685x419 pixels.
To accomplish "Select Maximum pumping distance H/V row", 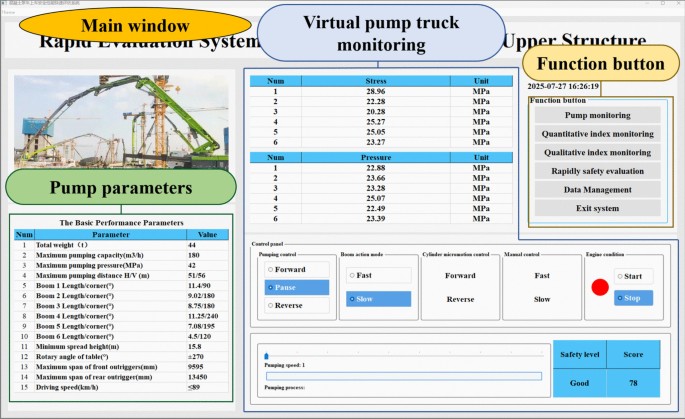I will [121, 276].
